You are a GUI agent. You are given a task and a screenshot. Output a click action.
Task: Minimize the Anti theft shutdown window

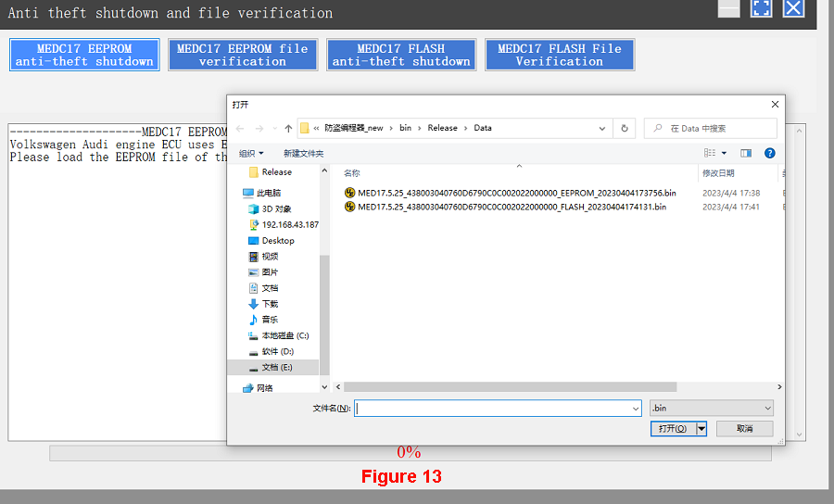[728, 8]
